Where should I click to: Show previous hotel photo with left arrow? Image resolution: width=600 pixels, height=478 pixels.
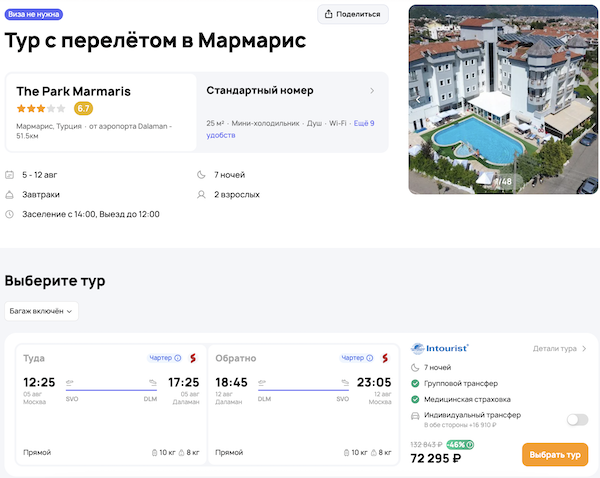tap(419, 99)
